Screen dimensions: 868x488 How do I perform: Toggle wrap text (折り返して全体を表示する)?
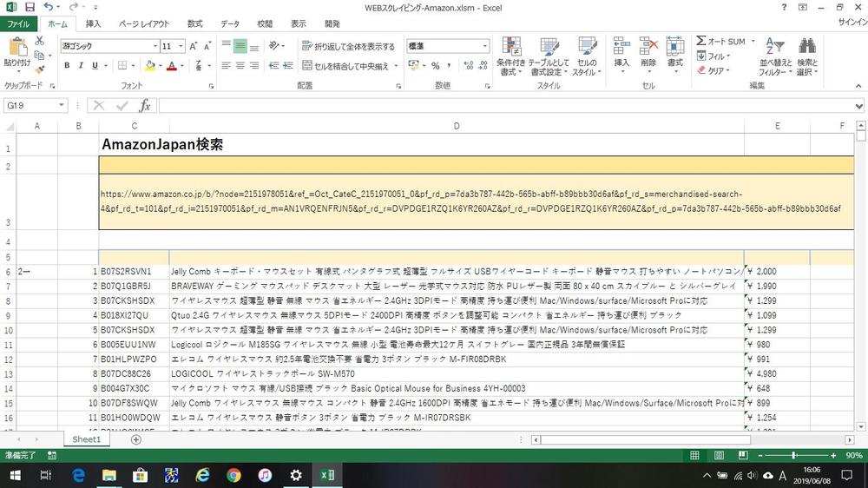[x=349, y=46]
